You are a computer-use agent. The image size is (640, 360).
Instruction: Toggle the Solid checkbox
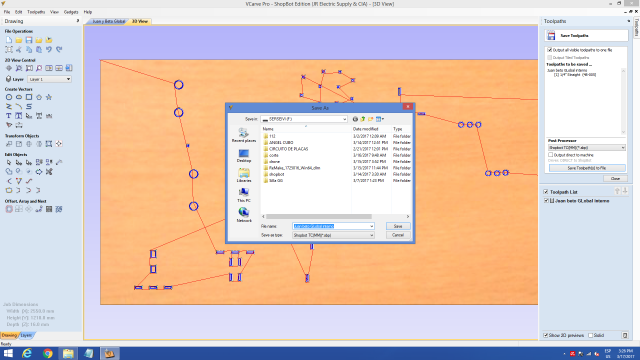(x=591, y=336)
